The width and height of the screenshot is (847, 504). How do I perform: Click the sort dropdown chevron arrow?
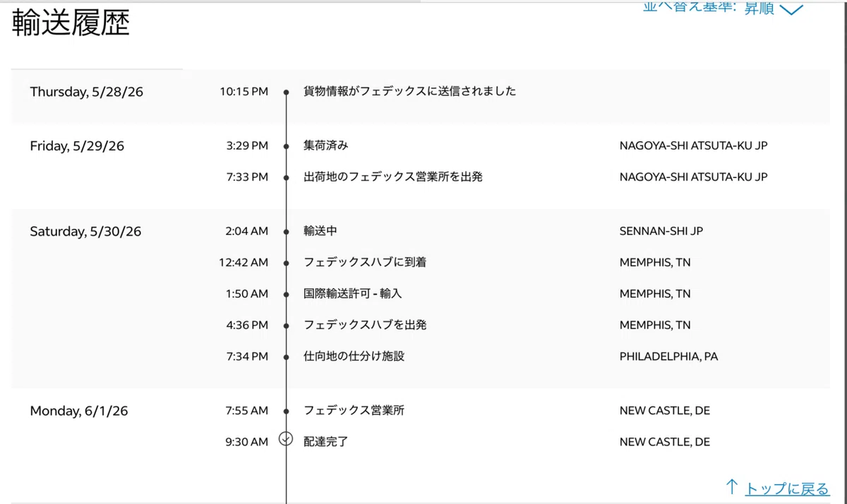792,9
